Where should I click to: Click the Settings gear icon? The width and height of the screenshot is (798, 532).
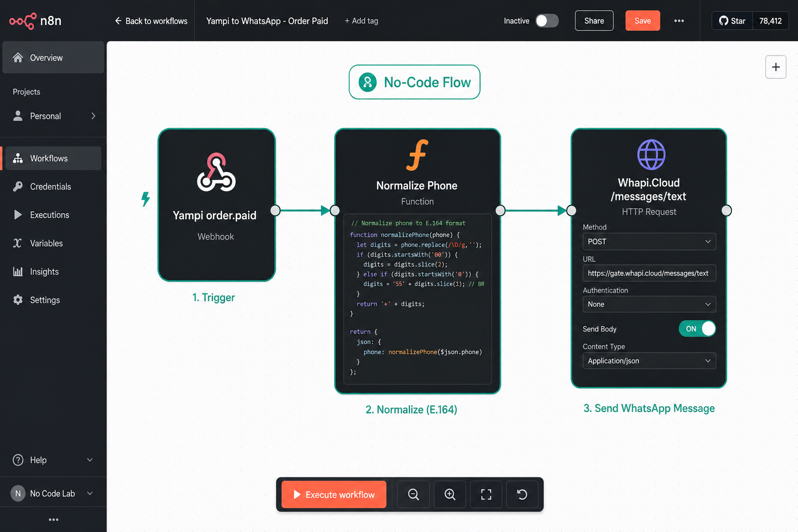coord(18,300)
